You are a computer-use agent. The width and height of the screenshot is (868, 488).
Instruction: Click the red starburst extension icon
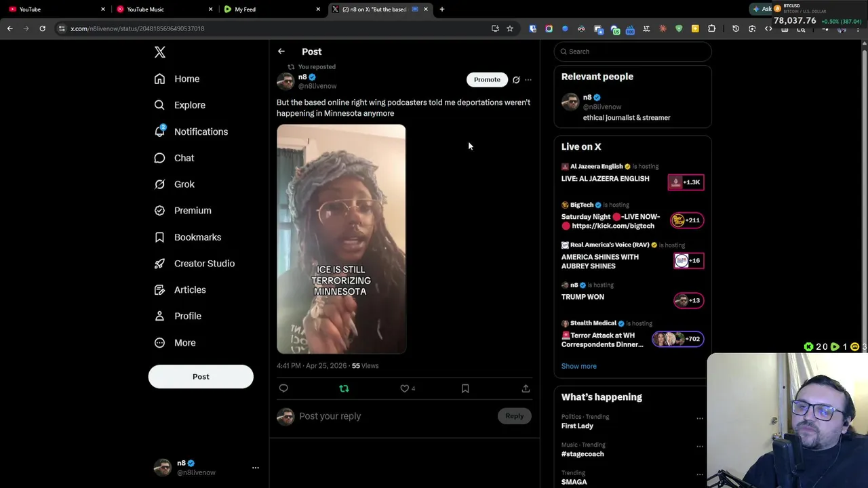(x=663, y=28)
